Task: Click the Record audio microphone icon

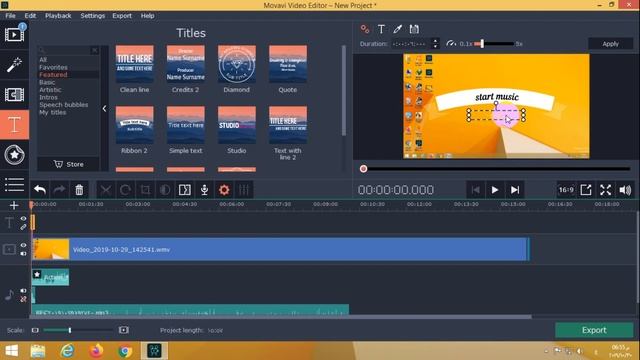Action: coord(204,190)
